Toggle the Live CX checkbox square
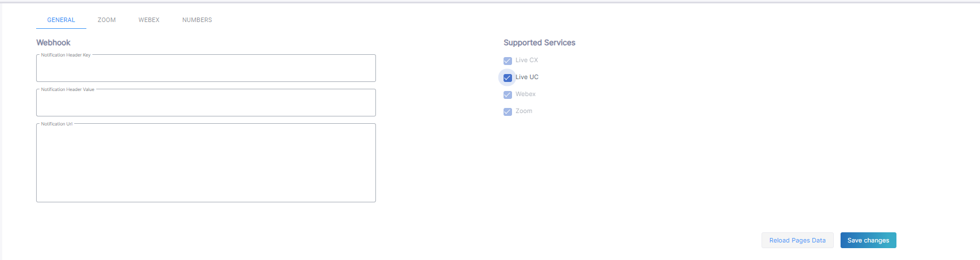The image size is (980, 260). pyautogui.click(x=508, y=61)
